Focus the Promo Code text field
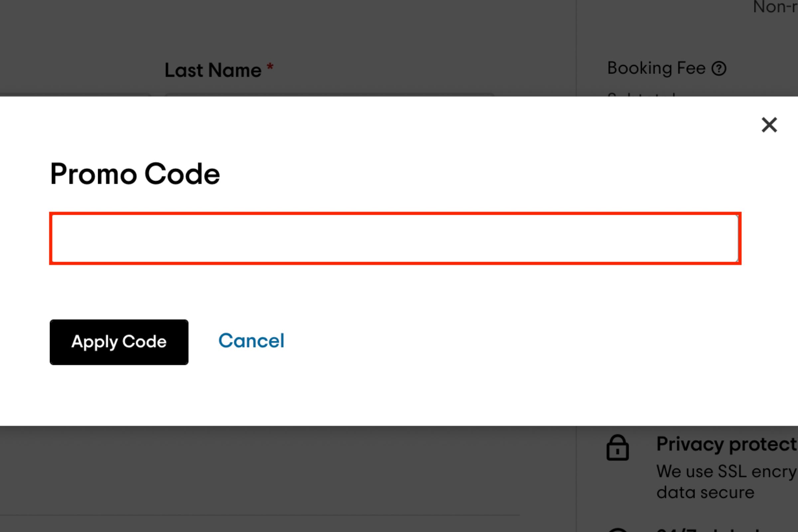Screen dimensions: 798x532 [x=395, y=238]
